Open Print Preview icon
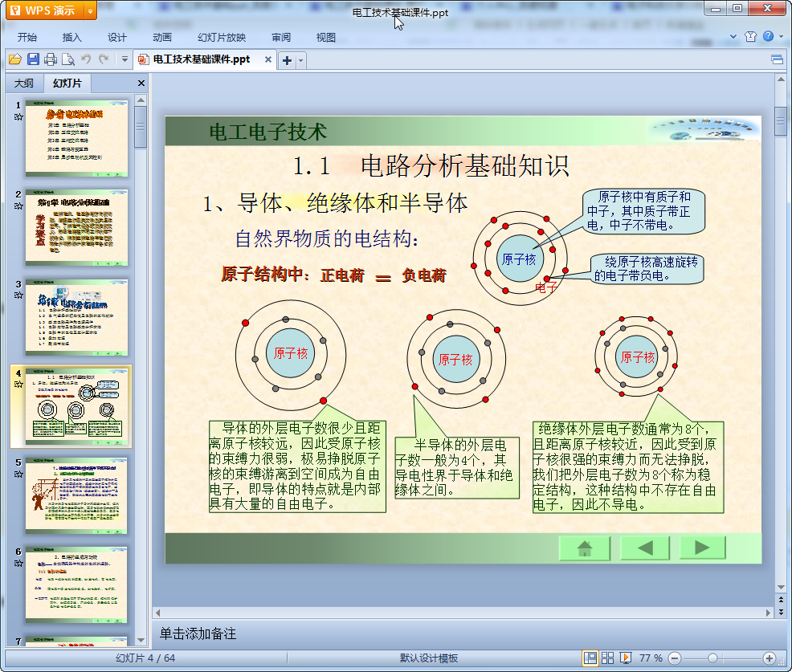 pos(68,59)
